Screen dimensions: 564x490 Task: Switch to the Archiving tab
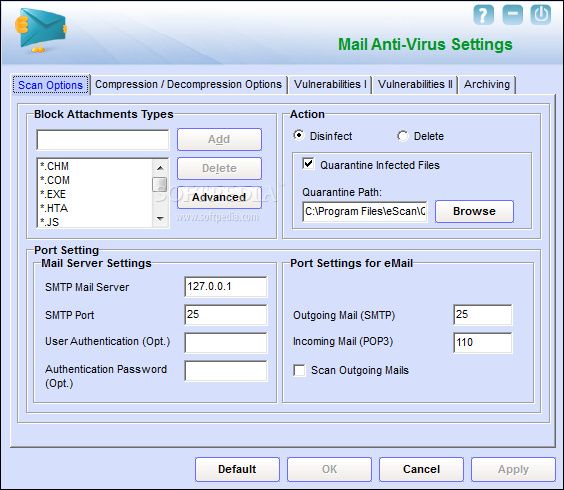(487, 84)
